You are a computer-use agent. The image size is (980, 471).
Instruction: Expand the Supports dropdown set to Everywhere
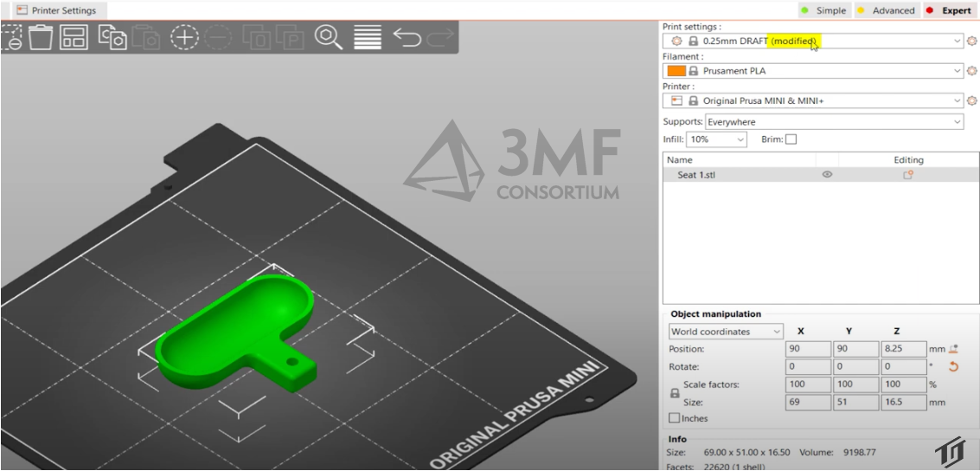point(957,123)
